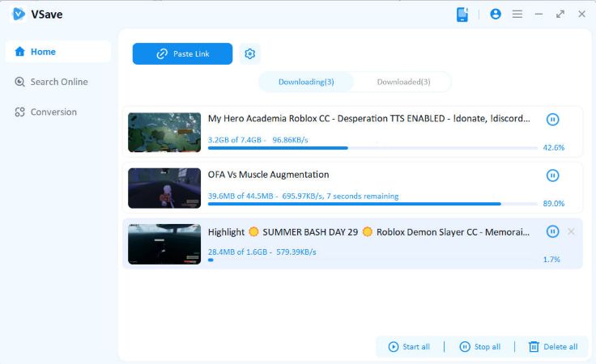
Task: Switch to Downloading(3) tab
Action: click(306, 82)
